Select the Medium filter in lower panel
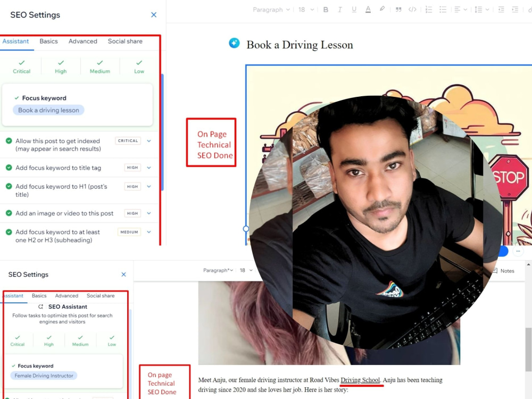 pos(80,340)
